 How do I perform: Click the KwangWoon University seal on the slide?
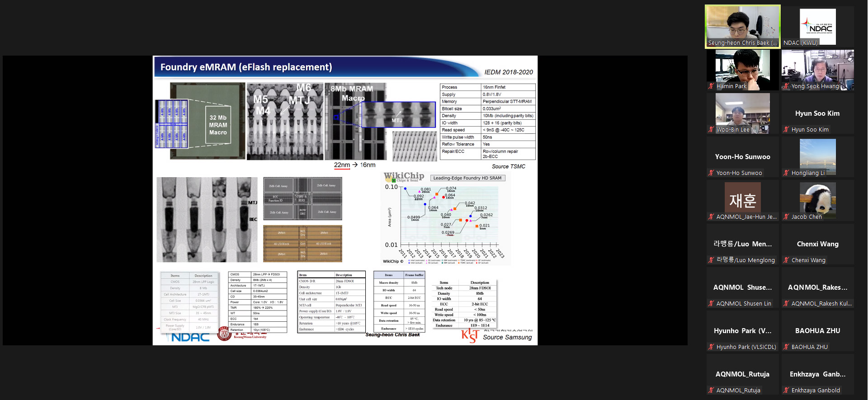(224, 334)
